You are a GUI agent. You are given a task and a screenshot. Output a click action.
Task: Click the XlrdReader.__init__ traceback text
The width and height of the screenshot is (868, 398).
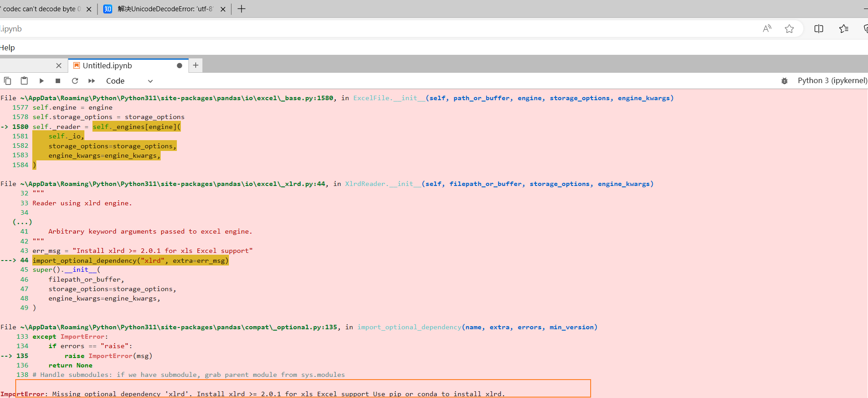click(383, 184)
